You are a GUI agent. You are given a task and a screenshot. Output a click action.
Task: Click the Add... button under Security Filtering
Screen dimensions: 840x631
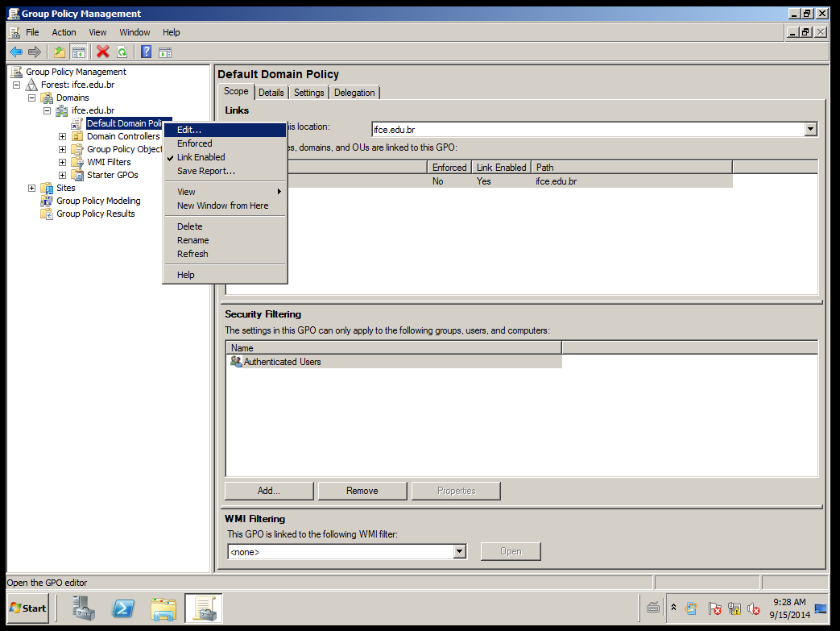(269, 491)
